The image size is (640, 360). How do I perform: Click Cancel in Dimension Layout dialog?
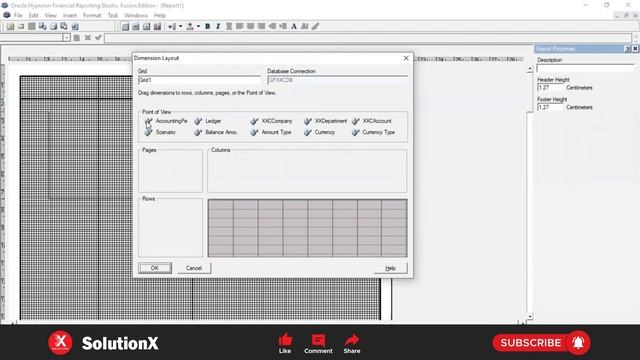194,268
